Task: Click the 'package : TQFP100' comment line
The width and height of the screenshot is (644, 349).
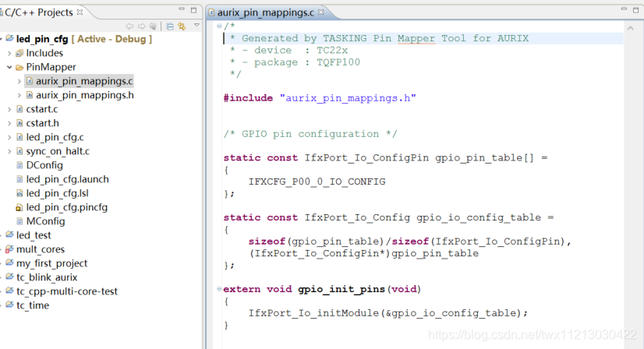Action: coord(295,62)
